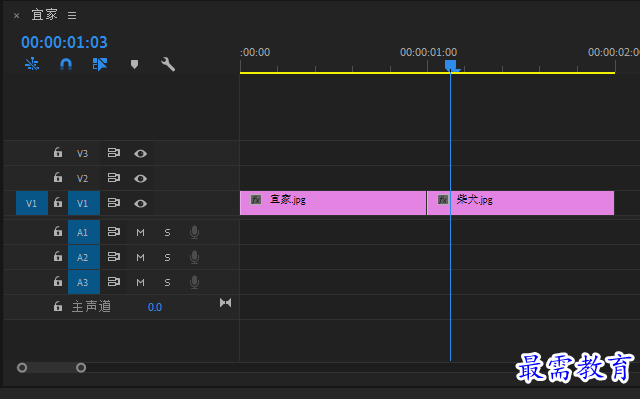This screenshot has height=399, width=640.
Task: Toggle track lock on V2
Action: pyautogui.click(x=58, y=177)
